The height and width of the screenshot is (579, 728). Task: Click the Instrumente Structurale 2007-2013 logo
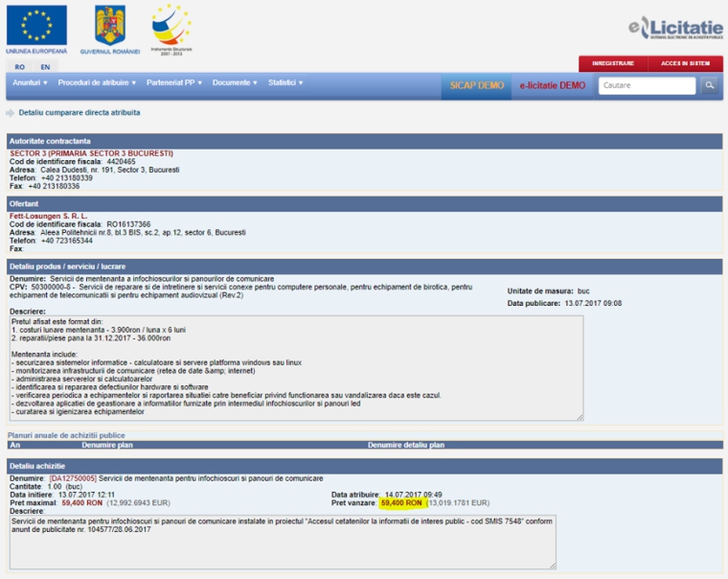pos(171,30)
